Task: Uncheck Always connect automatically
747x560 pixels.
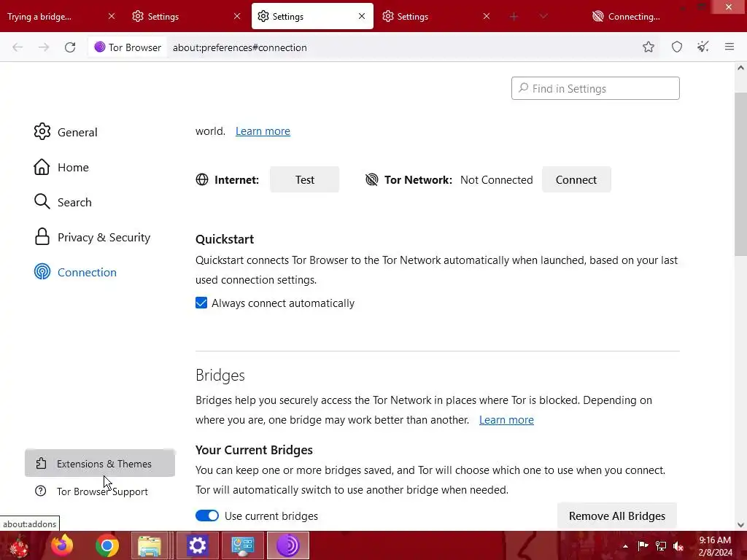Action: coord(201,303)
